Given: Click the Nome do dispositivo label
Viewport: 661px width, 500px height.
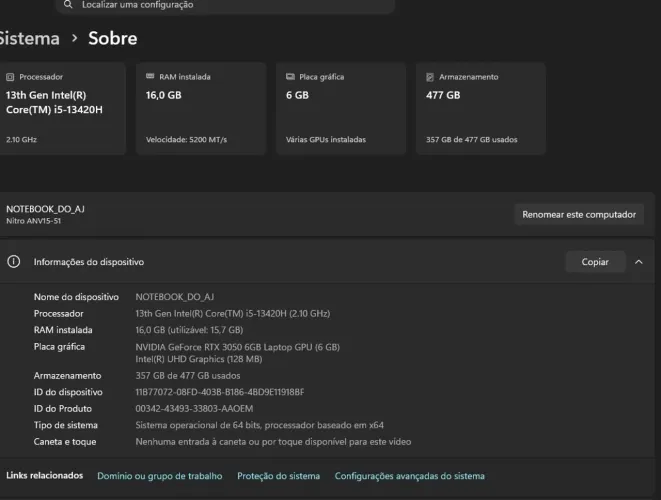Looking at the screenshot, I should pyautogui.click(x=76, y=297).
